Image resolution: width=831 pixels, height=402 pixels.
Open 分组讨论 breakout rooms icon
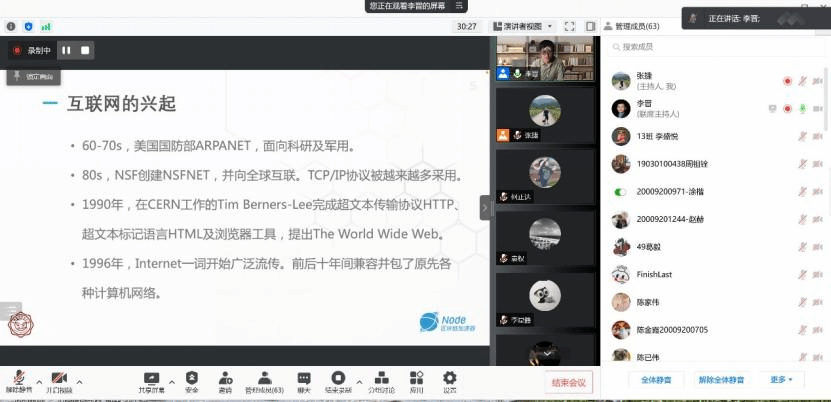(x=381, y=378)
